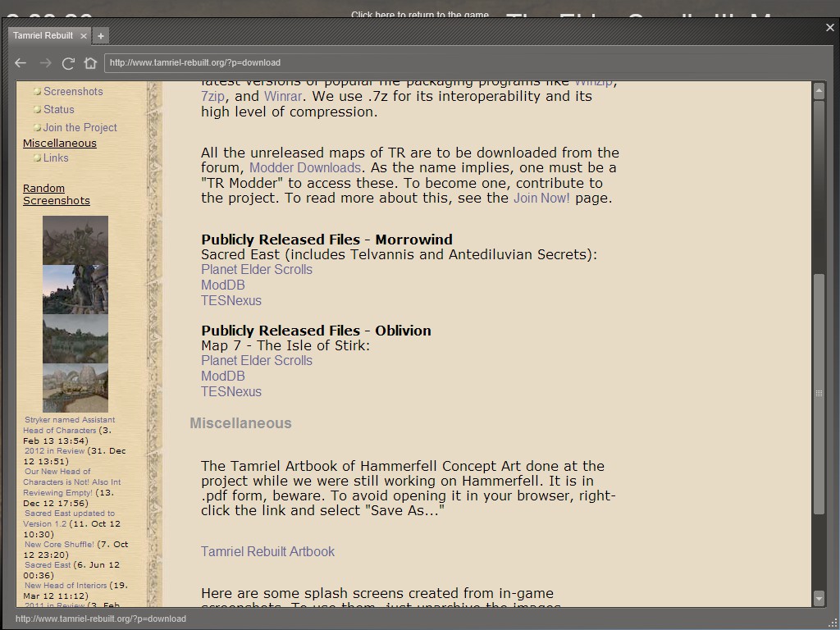View the third random screenshot thumbnail
The width and height of the screenshot is (840, 630).
point(75,339)
